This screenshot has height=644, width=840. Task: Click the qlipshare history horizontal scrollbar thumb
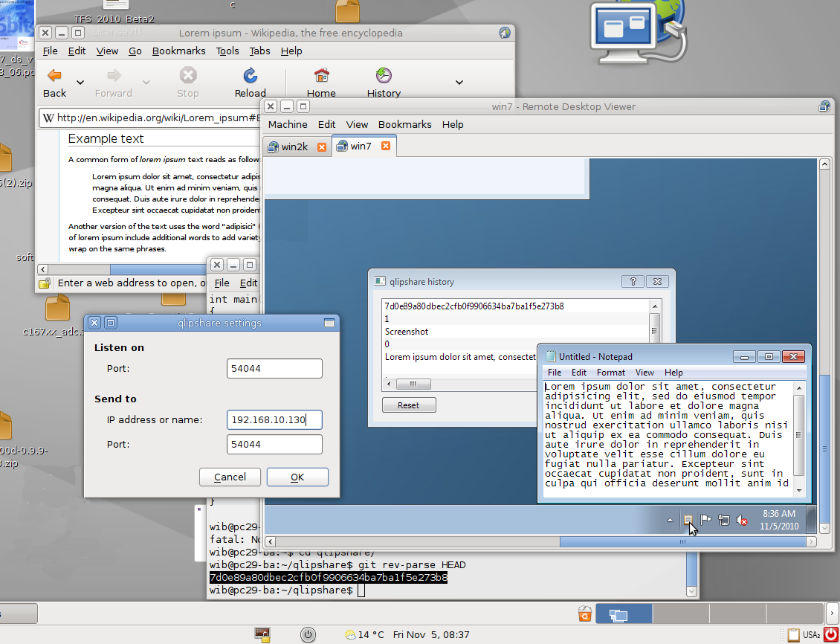(413, 384)
